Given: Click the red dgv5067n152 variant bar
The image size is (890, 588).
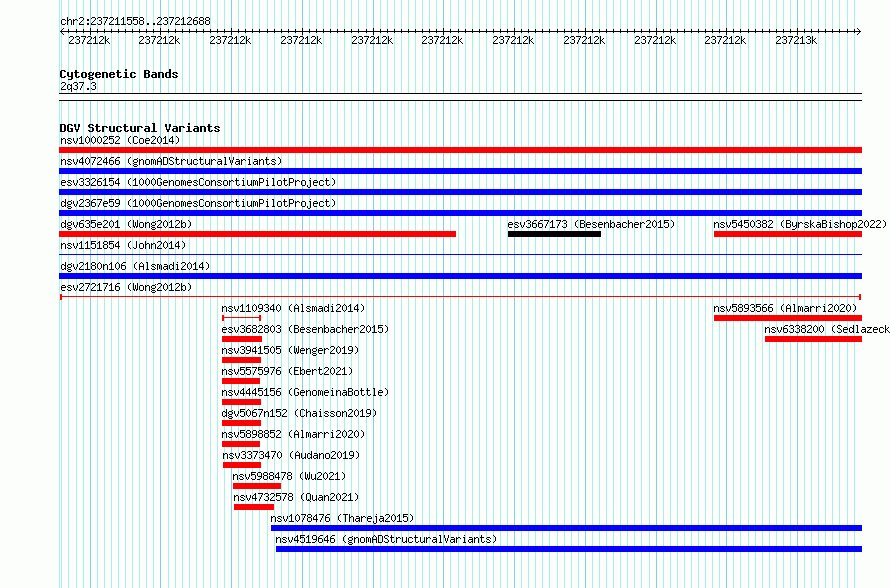Looking at the screenshot, I should [x=241, y=423].
